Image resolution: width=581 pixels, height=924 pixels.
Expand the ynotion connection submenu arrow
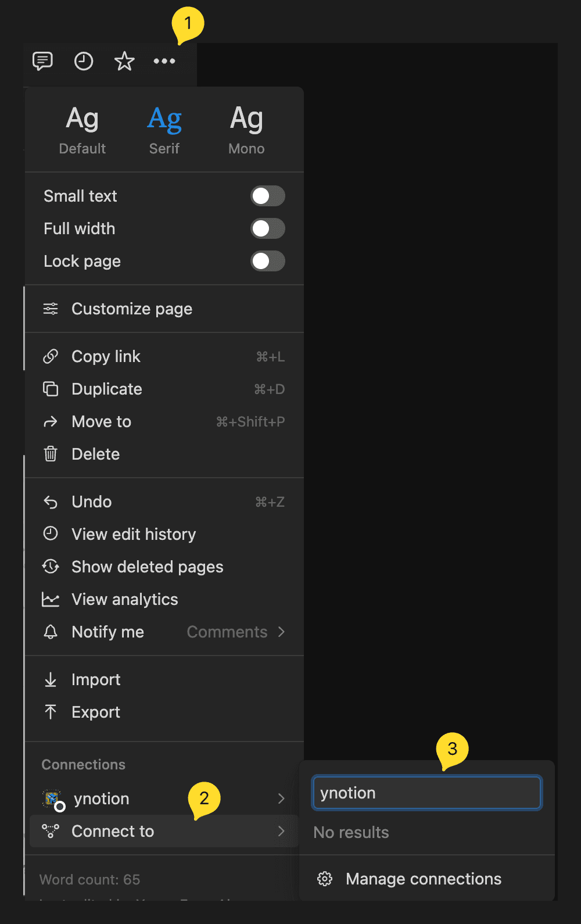tap(281, 799)
